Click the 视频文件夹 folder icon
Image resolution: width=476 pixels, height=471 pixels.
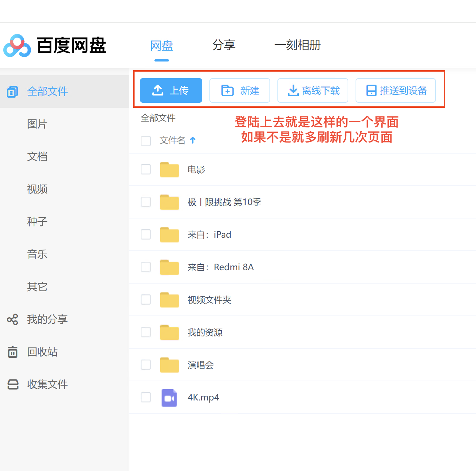pyautogui.click(x=170, y=300)
